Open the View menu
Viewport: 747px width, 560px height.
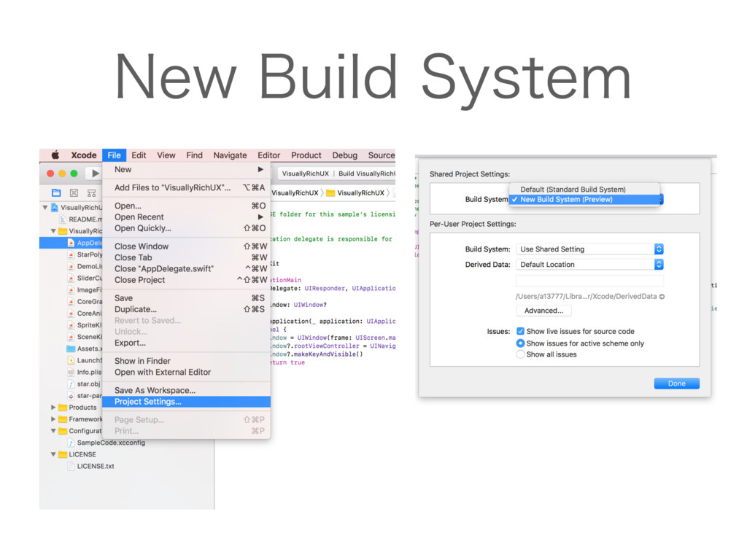[166, 155]
